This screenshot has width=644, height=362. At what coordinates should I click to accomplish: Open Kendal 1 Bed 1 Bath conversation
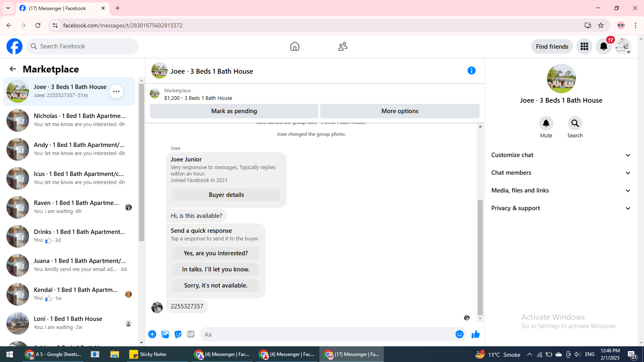69,294
